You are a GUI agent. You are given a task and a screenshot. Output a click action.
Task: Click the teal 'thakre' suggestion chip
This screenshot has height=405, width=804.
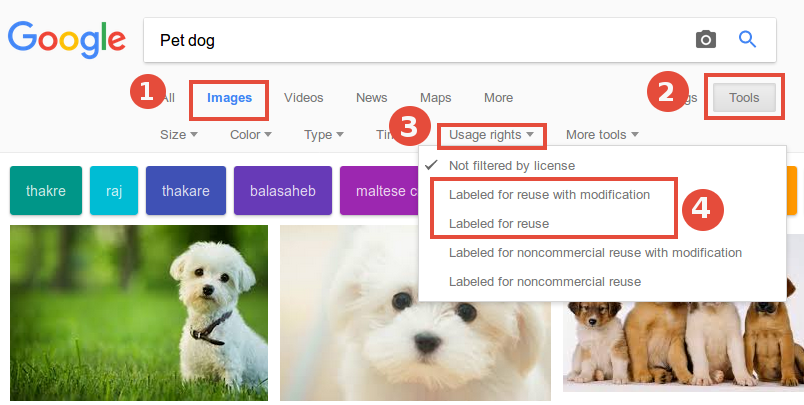click(44, 190)
